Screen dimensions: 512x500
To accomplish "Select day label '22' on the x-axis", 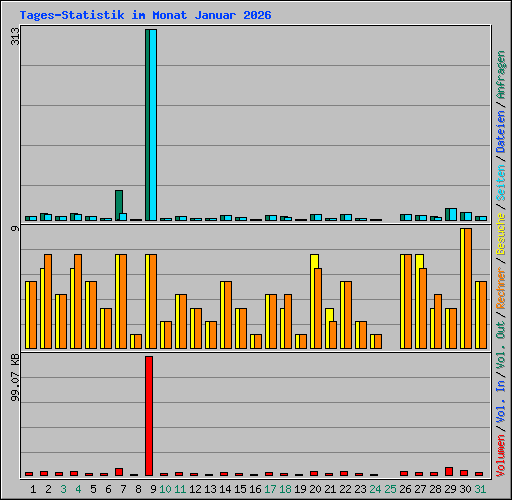I will 345,489.
